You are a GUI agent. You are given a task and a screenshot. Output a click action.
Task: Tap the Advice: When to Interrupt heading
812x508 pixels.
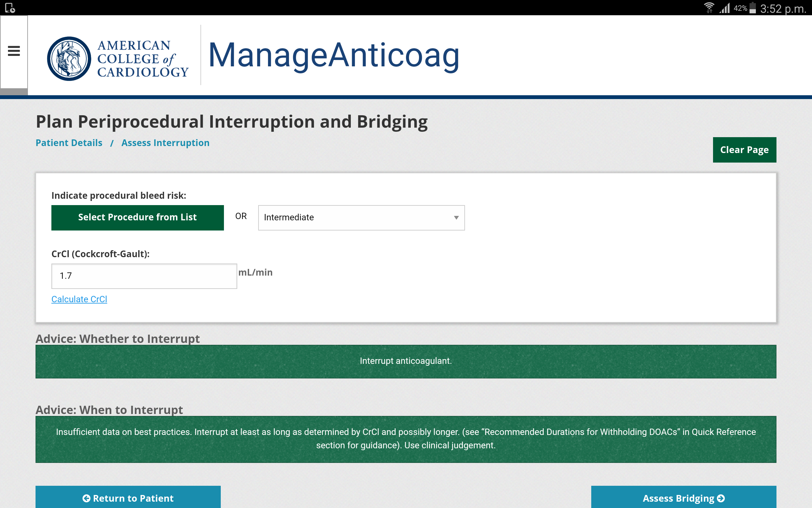[x=109, y=410]
